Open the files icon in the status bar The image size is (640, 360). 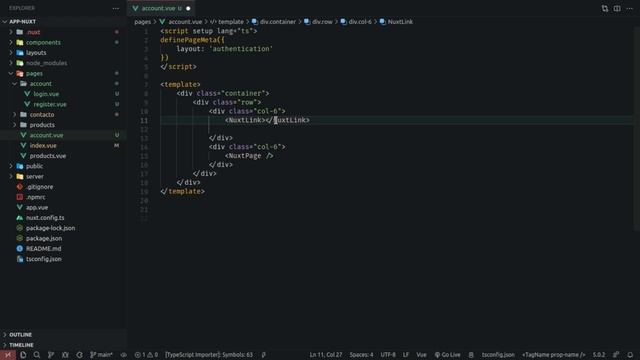point(23,355)
